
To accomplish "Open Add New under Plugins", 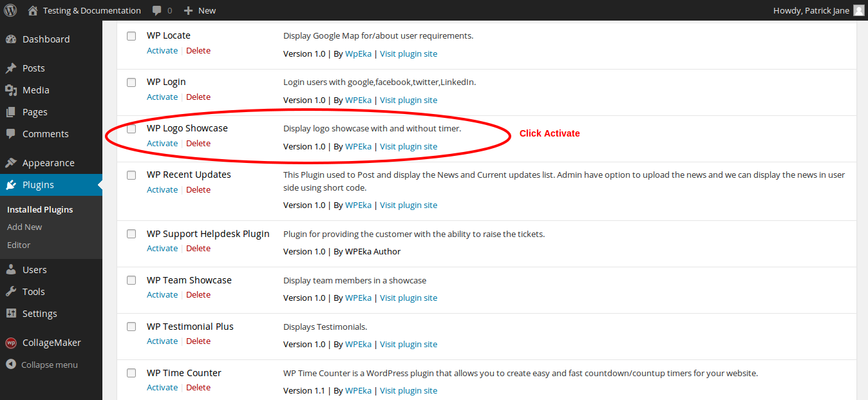I will point(24,227).
